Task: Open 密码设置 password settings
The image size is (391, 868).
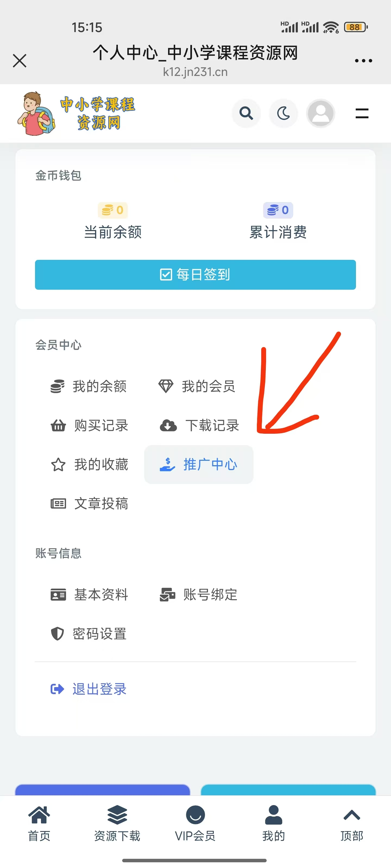Action: pos(89,634)
